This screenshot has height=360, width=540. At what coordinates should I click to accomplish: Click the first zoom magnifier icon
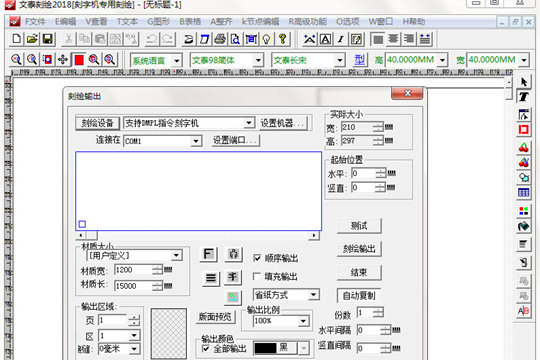pos(16,60)
